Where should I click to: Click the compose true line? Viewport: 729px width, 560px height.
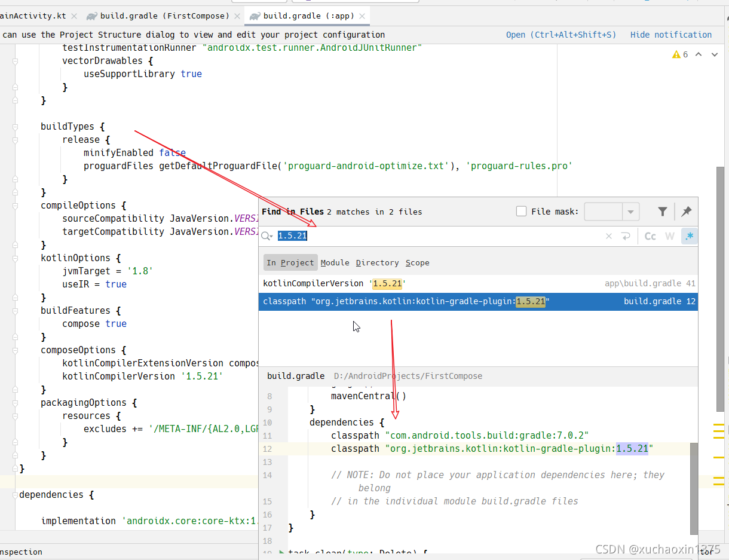94,324
